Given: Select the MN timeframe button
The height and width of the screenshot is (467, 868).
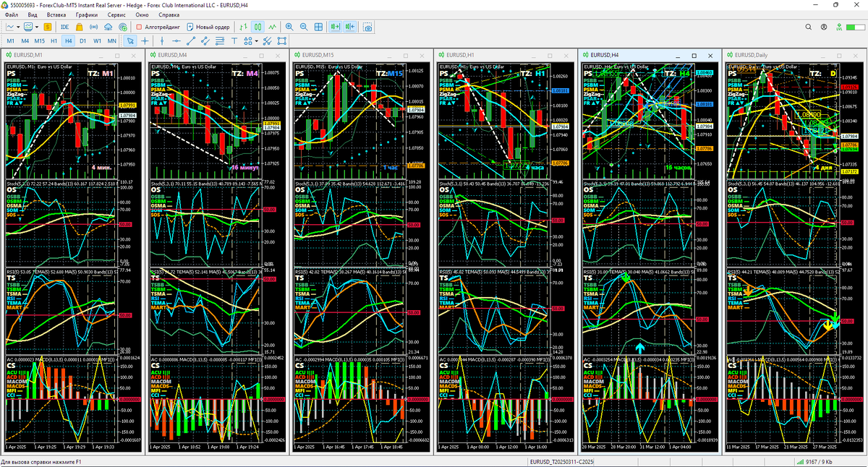Looking at the screenshot, I should (111, 41).
